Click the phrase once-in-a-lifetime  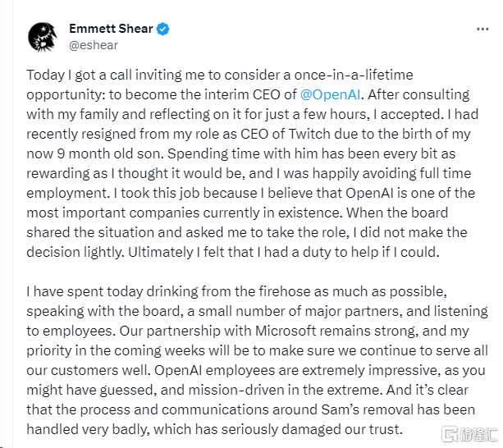click(354, 75)
